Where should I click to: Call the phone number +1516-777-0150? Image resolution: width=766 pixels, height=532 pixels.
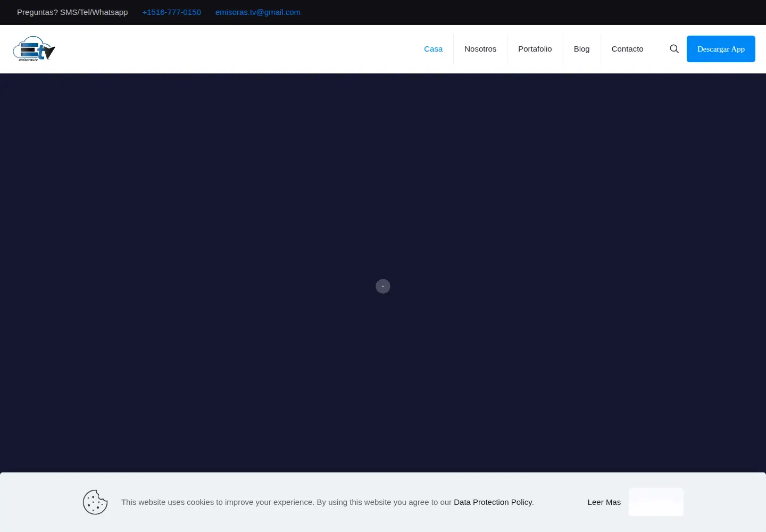tap(171, 12)
